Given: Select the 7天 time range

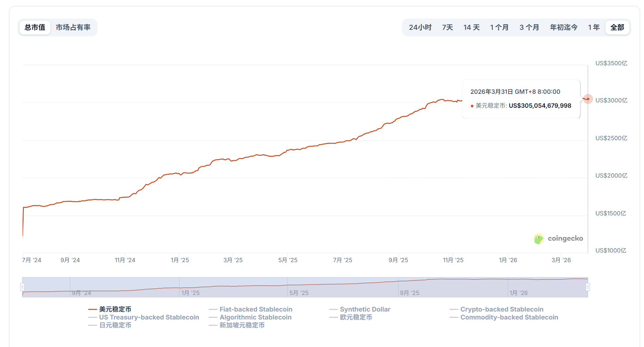Looking at the screenshot, I should pyautogui.click(x=447, y=28).
